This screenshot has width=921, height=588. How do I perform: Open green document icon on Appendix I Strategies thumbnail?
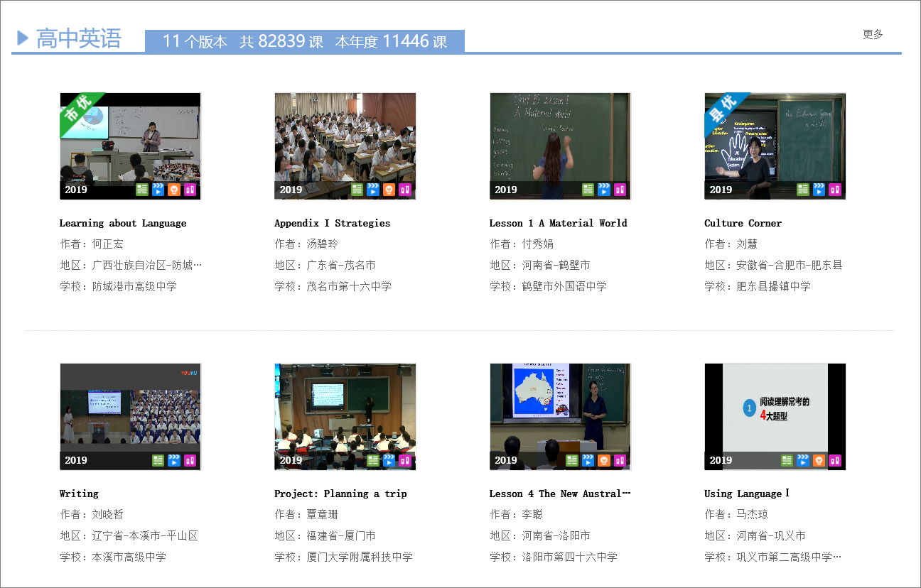[357, 190]
